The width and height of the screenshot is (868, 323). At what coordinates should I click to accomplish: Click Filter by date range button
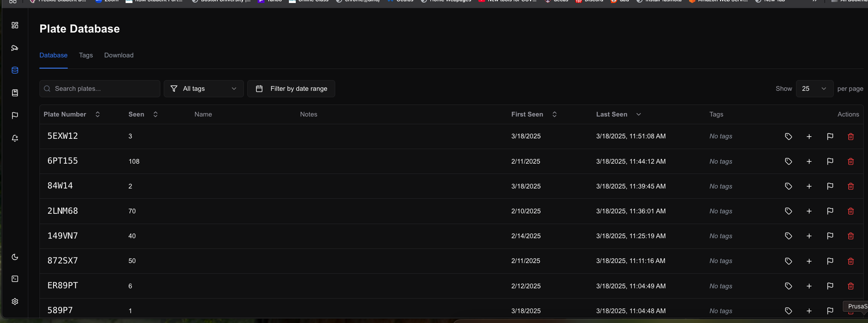point(291,89)
